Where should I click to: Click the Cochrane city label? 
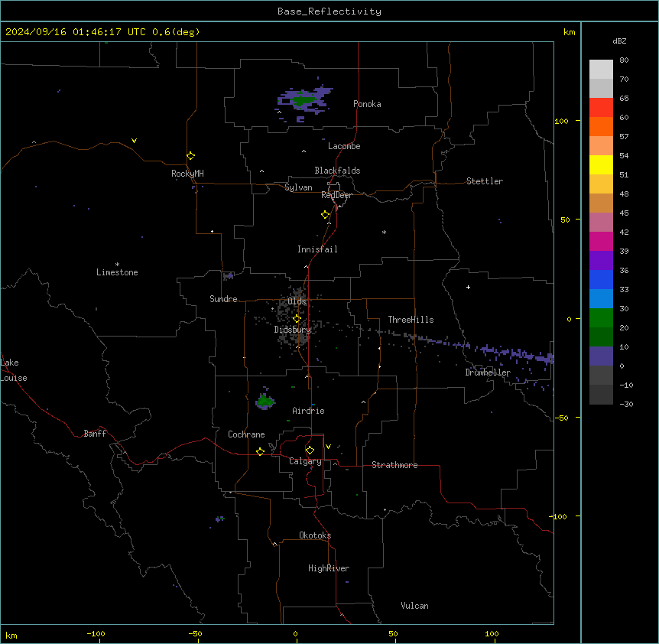246,434
